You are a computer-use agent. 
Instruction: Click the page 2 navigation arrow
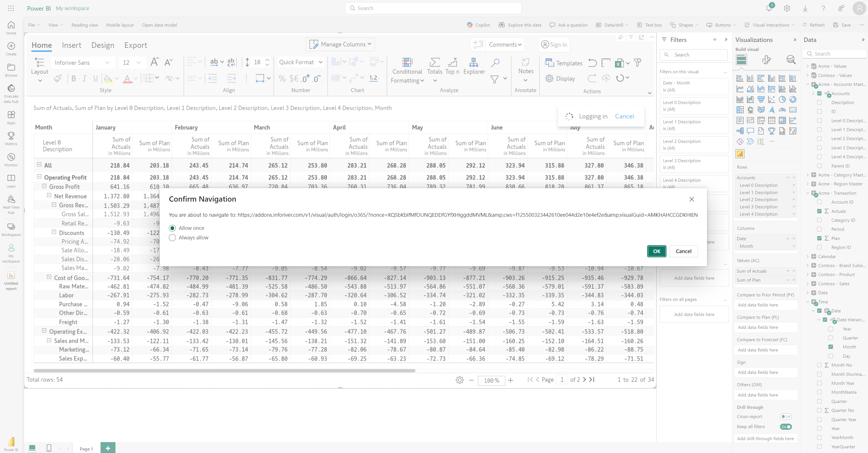point(585,379)
